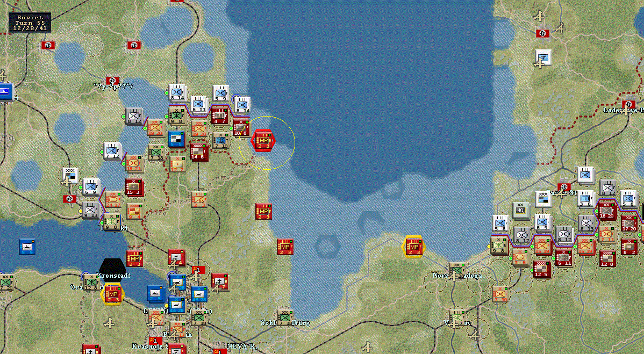644x354 pixels.
Task: Select the dark red 18-20 division counter
Action: tap(606, 210)
